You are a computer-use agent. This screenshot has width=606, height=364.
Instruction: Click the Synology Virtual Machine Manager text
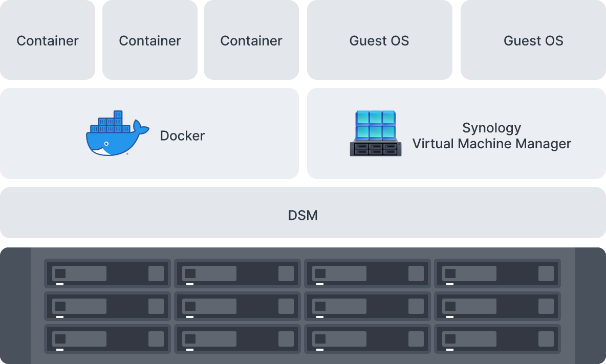coord(492,136)
